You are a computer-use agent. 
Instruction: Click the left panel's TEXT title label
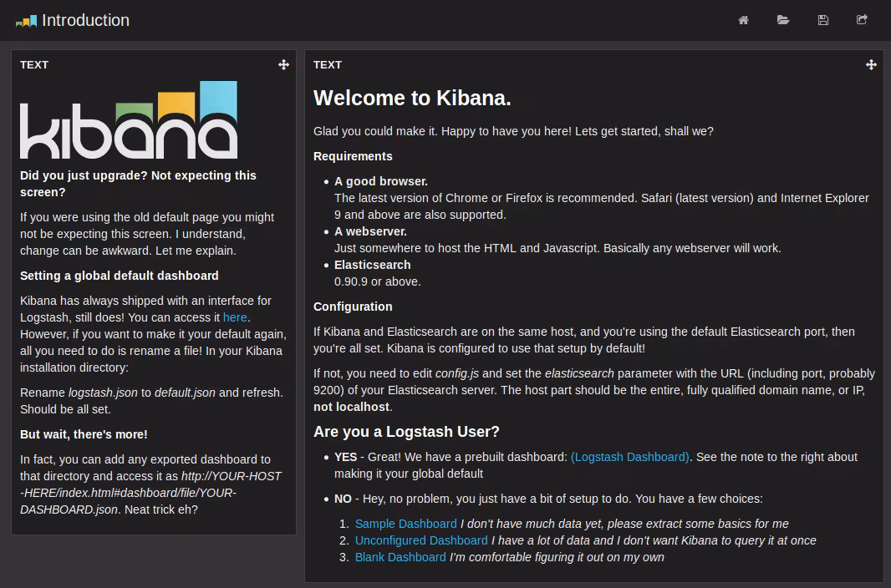[x=34, y=64]
